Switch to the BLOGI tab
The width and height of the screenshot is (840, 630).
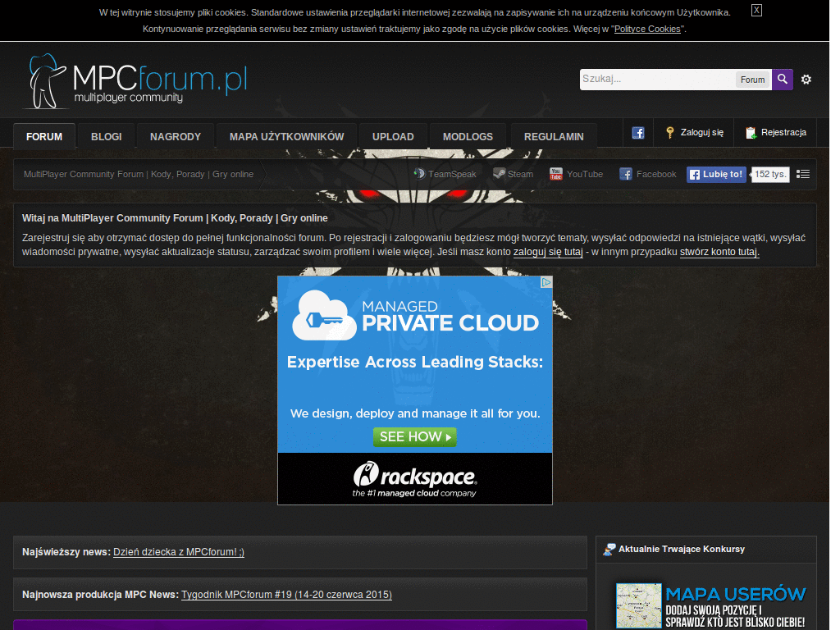[x=106, y=137]
